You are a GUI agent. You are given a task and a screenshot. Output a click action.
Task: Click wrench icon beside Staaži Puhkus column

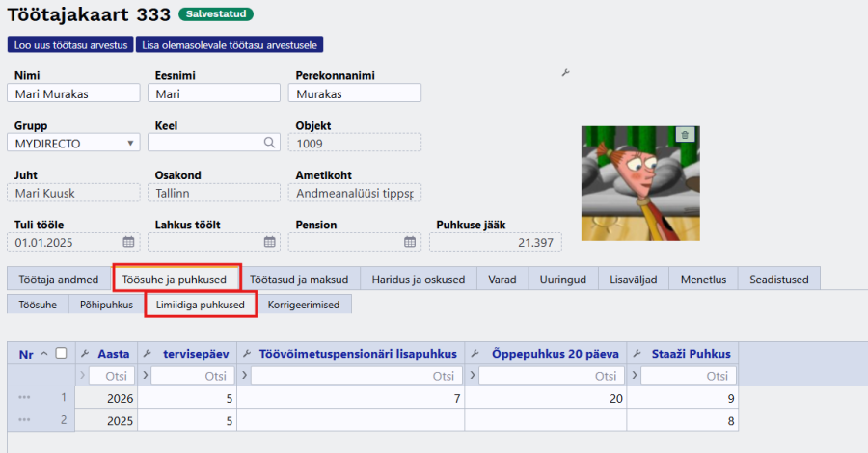[x=636, y=354]
